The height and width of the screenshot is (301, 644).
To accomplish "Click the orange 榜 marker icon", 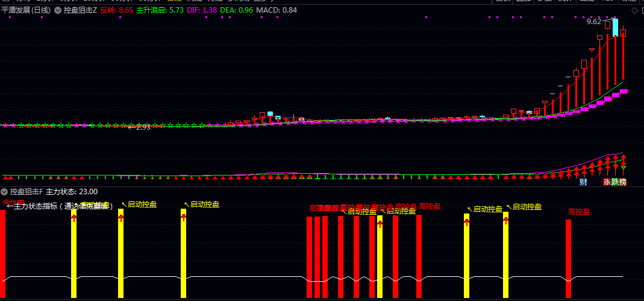I will pos(623,182).
